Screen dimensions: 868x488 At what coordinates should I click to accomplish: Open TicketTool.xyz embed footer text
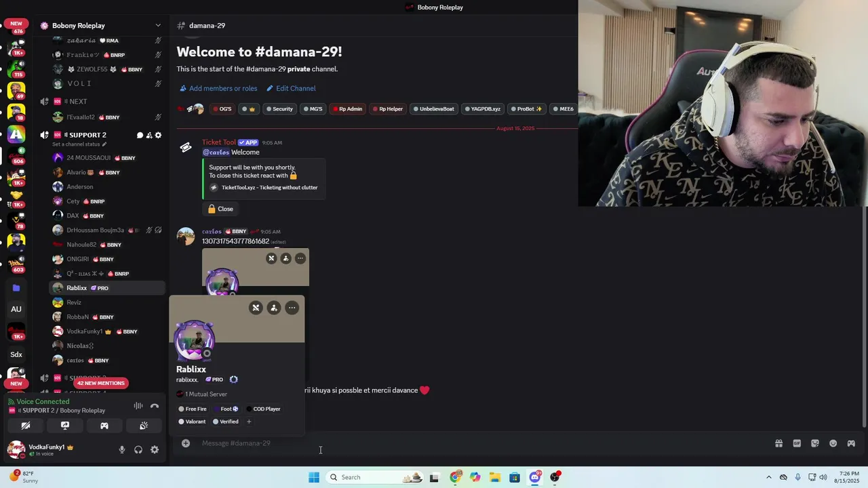[269, 188]
